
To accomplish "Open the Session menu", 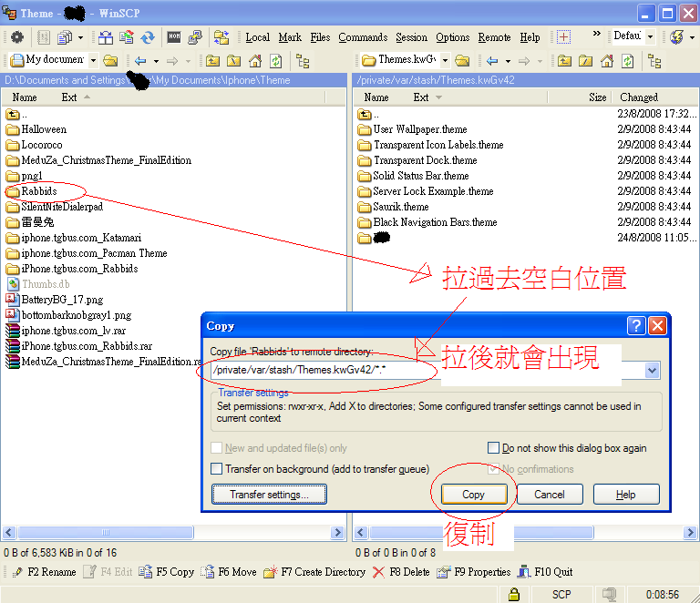I will [x=411, y=37].
